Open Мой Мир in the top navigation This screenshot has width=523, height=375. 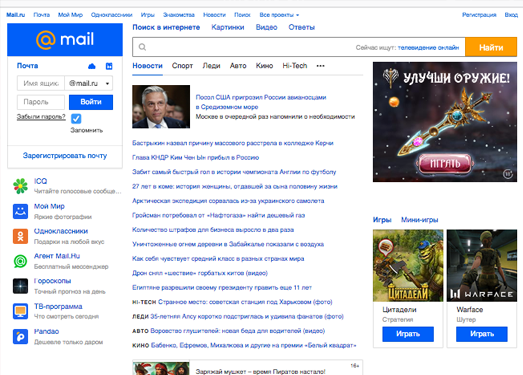pyautogui.click(x=70, y=15)
